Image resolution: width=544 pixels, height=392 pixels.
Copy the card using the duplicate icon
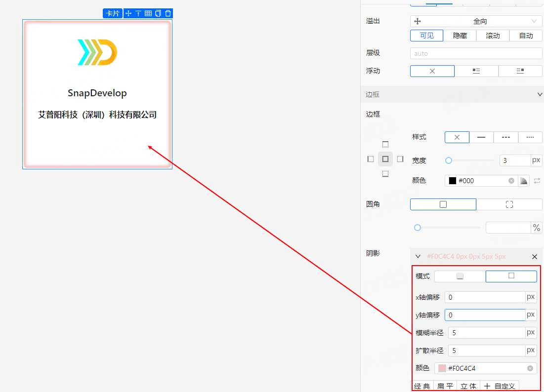tap(158, 13)
